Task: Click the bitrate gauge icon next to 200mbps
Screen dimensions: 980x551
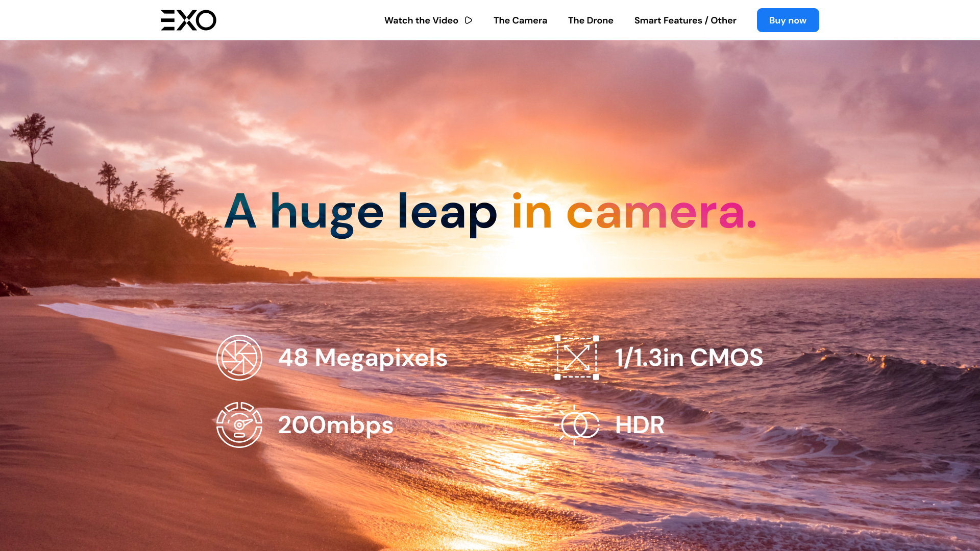Action: click(239, 425)
